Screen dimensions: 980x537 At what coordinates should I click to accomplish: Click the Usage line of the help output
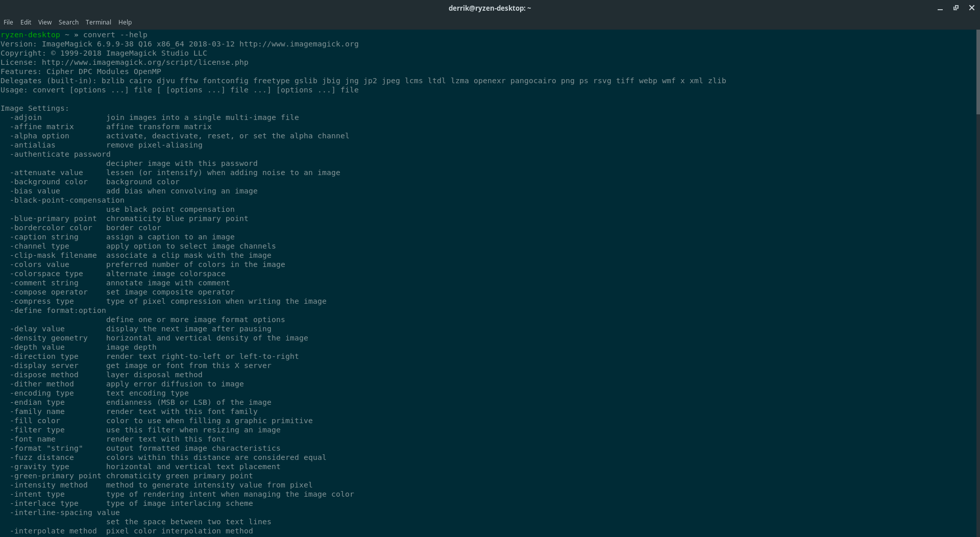pos(179,90)
